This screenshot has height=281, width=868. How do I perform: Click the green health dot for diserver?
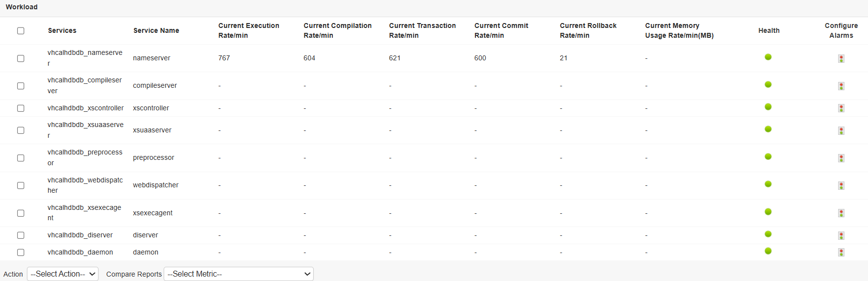pos(768,234)
